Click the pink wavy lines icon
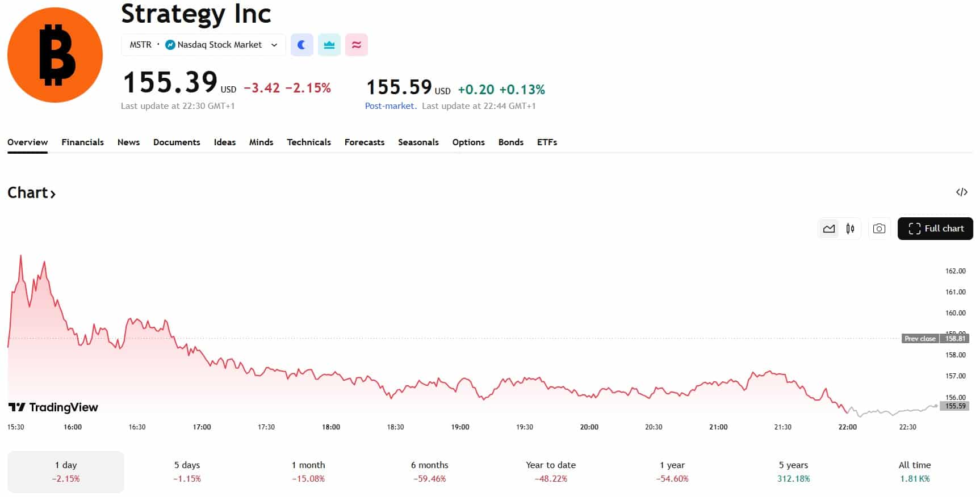 tap(357, 45)
